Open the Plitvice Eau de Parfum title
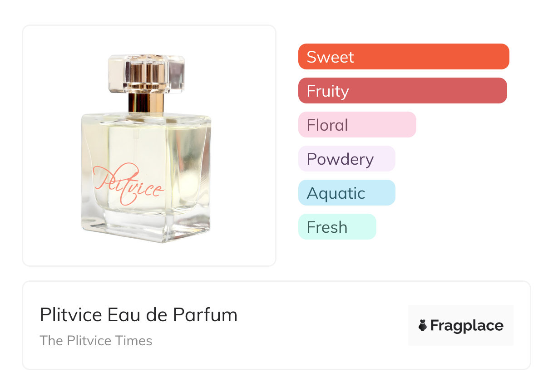Image resolution: width=553 pixels, height=392 pixels. pyautogui.click(x=138, y=315)
